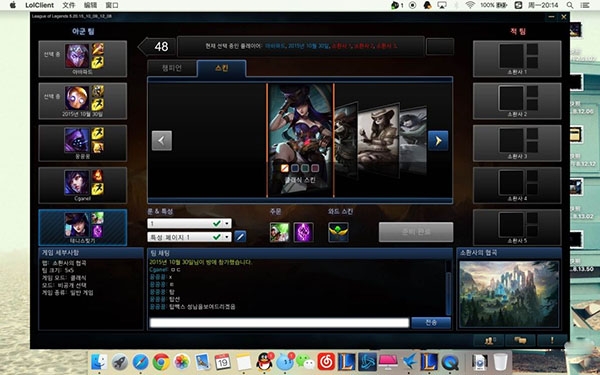Launch Google Chrome from the Dock
The image size is (600, 375).
pyautogui.click(x=161, y=362)
